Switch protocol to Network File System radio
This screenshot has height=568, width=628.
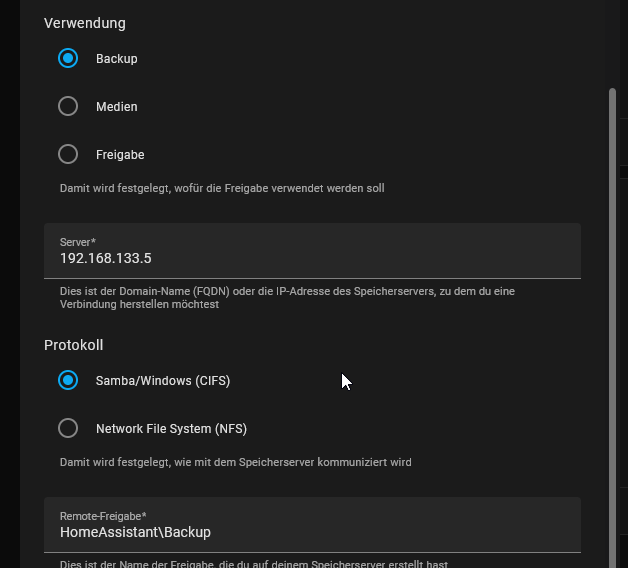(68, 429)
